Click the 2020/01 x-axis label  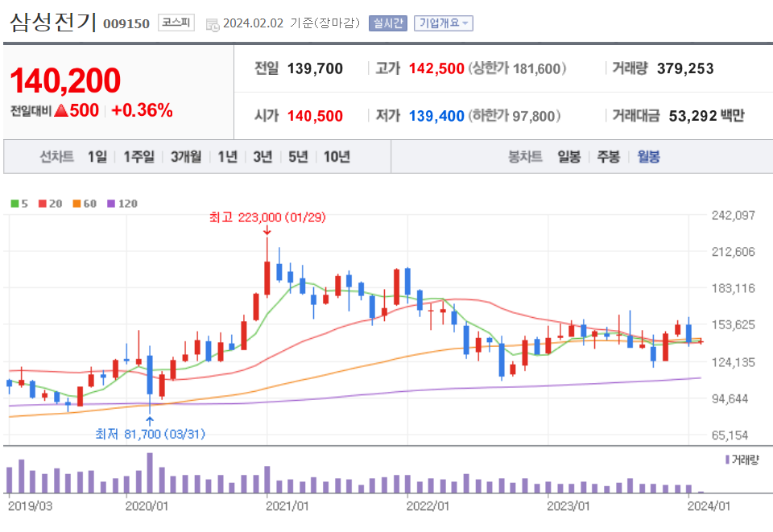coord(147,506)
